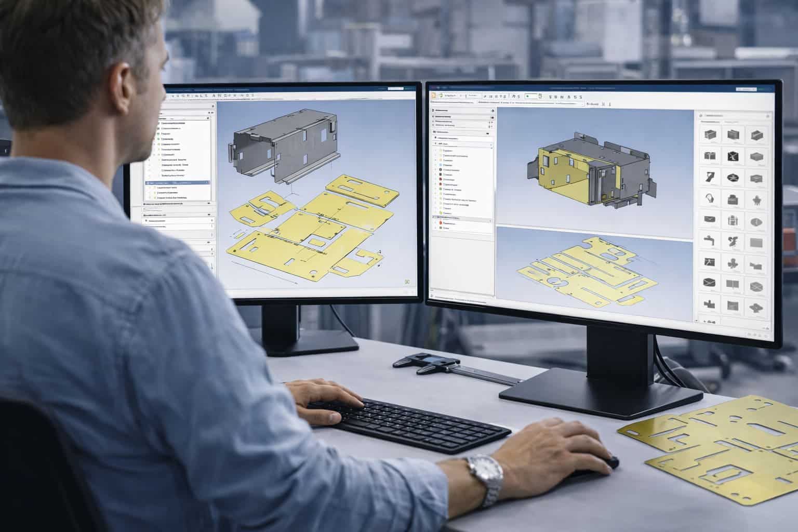Toggle checkbox of the dark-circle tree item
The height and width of the screenshot is (532, 798).
pos(435,170)
